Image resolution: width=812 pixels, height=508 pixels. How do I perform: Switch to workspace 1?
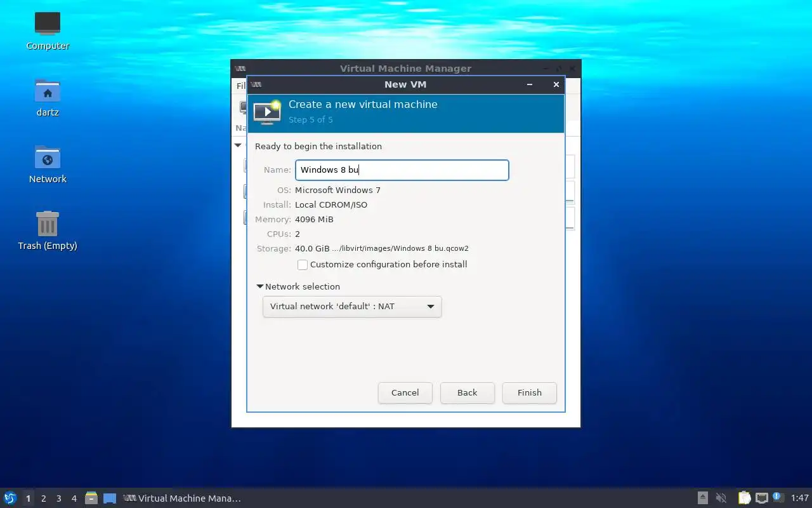[28, 498]
